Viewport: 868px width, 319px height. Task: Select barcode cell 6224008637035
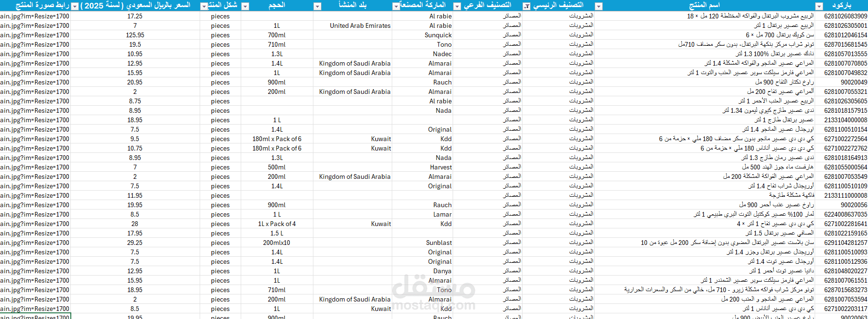coord(842,214)
